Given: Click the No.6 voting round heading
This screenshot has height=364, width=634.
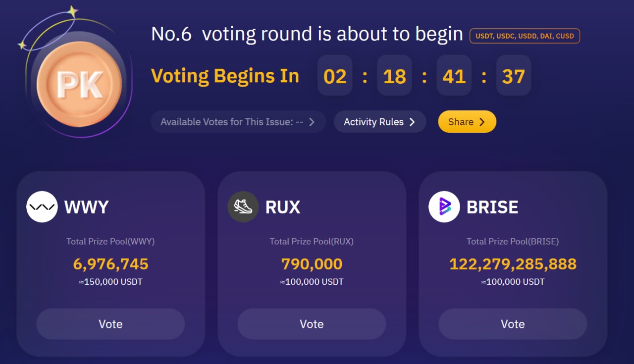Looking at the screenshot, I should 307,34.
